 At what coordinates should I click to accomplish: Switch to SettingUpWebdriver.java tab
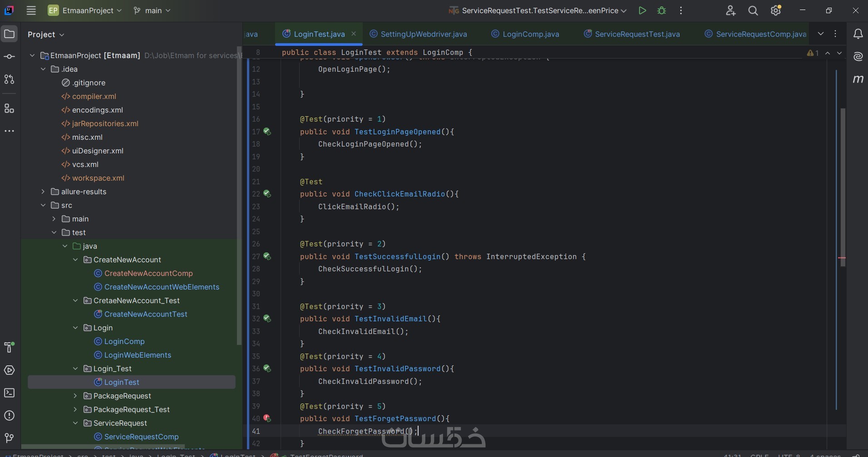point(418,34)
